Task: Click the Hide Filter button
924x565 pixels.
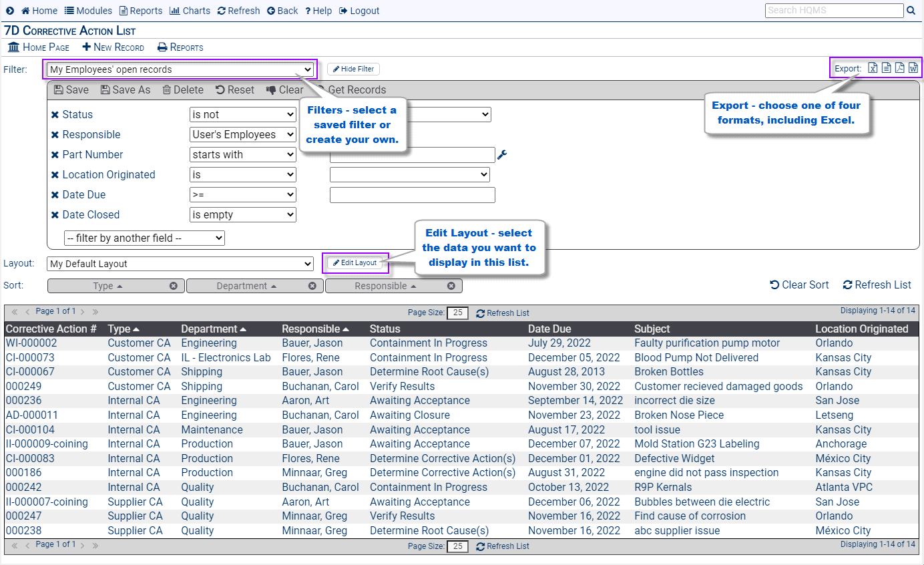Action: tap(353, 69)
